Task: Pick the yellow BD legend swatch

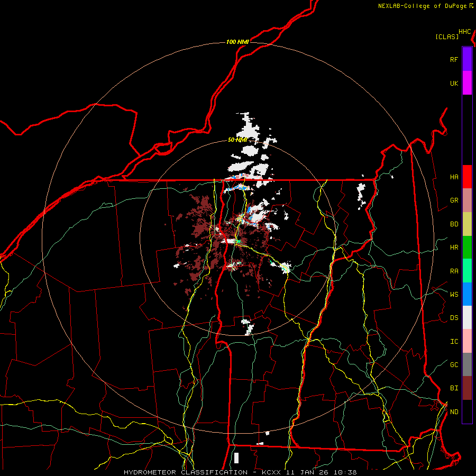Action: pyautogui.click(x=467, y=224)
